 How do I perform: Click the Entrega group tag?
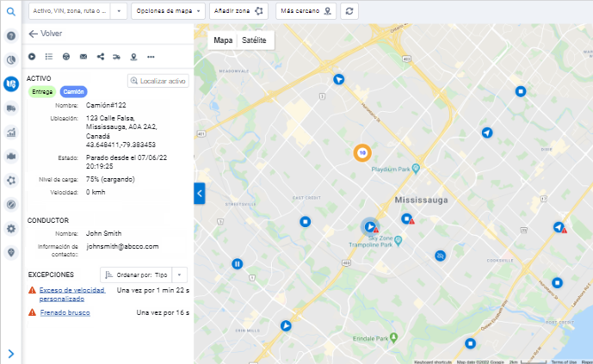[42, 91]
